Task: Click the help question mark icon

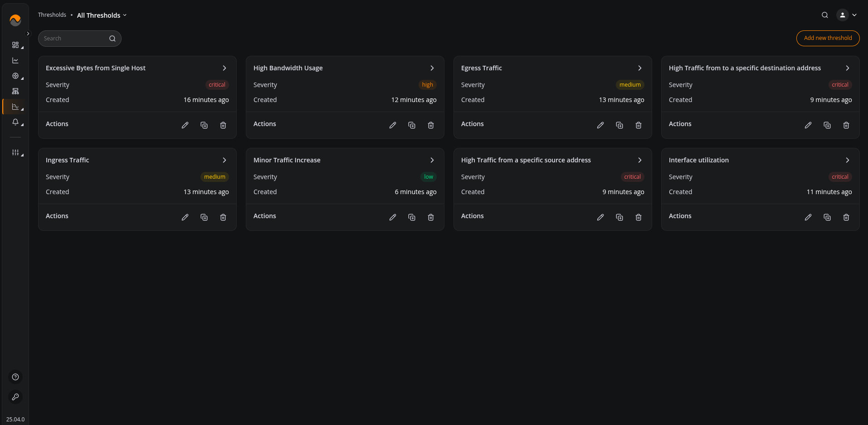Action: 15,377
